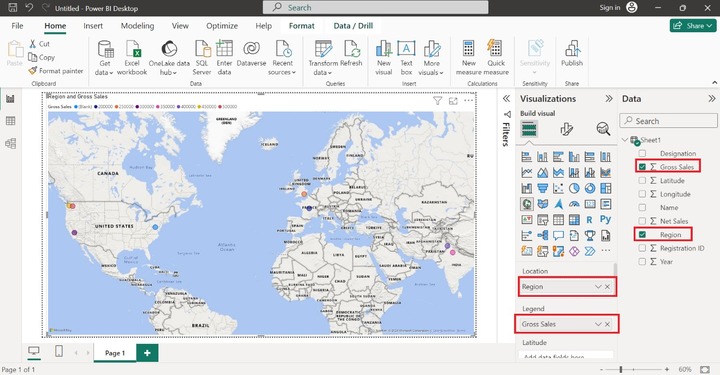Select the Funnel visual icon
Viewport: 720px width, 375px height.
[x=542, y=188]
